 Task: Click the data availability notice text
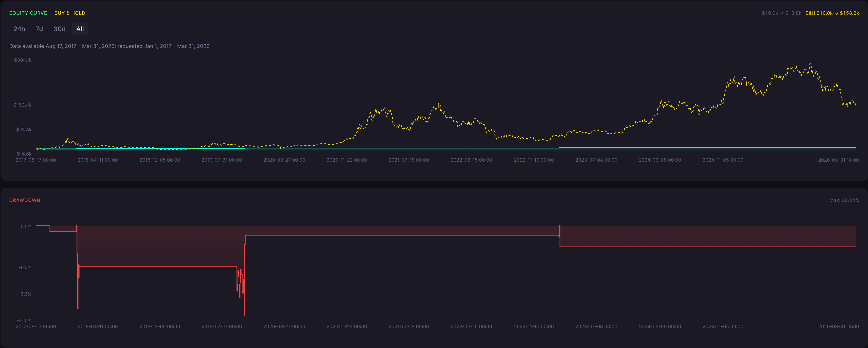pos(109,46)
